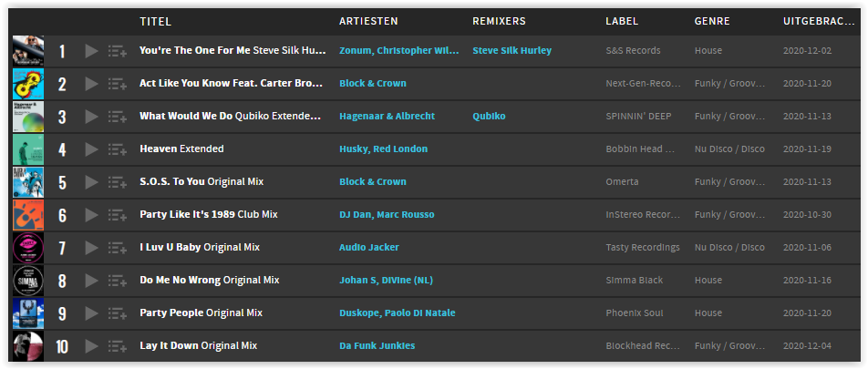Add Heaven Extended to the queue
The width and height of the screenshot is (868, 369).
click(118, 149)
